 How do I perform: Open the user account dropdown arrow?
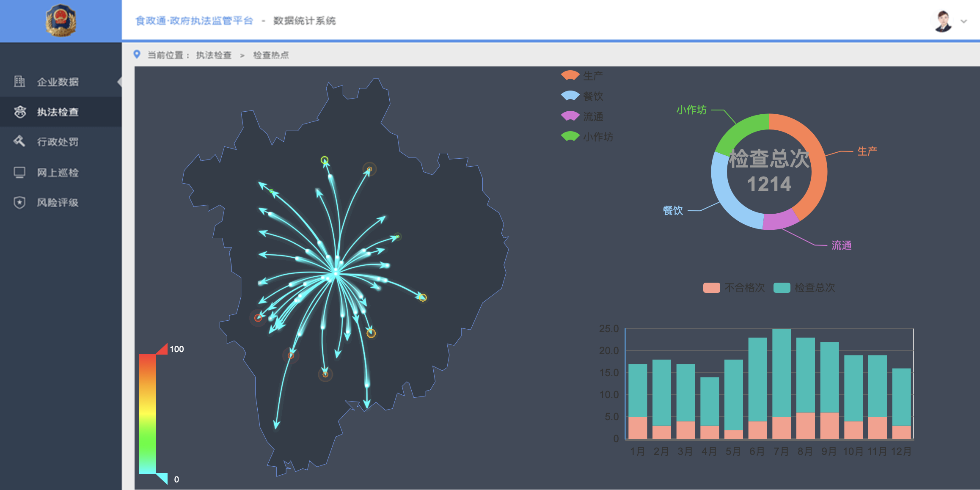[x=964, y=21]
